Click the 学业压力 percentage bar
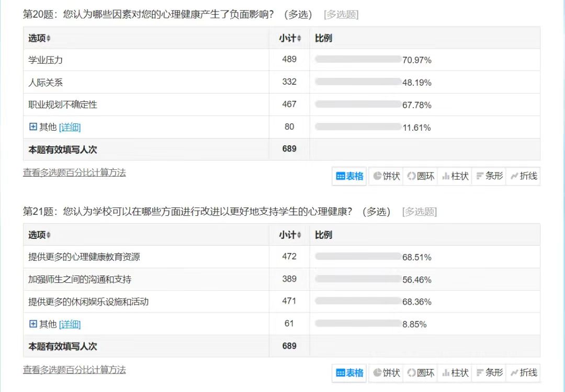Viewport: 565px width, 392px height. [358, 60]
